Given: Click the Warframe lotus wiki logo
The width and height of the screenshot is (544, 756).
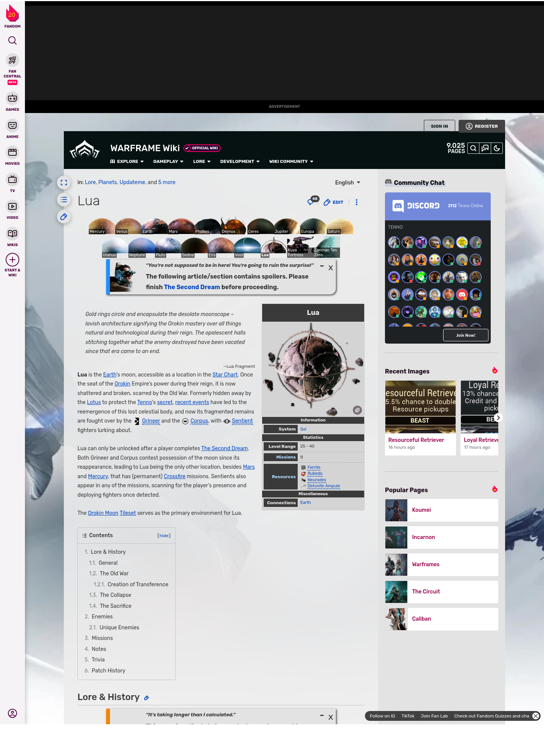Looking at the screenshot, I should pyautogui.click(x=85, y=150).
